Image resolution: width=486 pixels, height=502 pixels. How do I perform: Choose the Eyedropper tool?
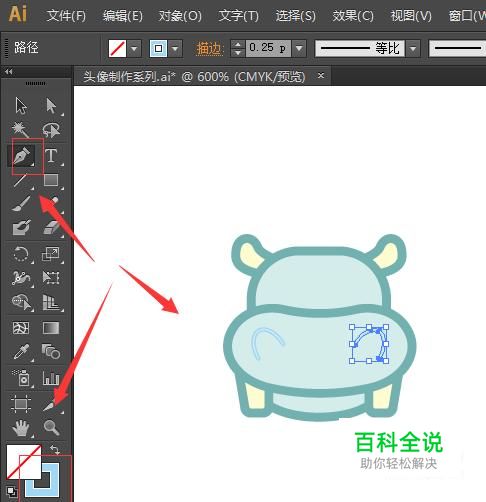point(21,352)
